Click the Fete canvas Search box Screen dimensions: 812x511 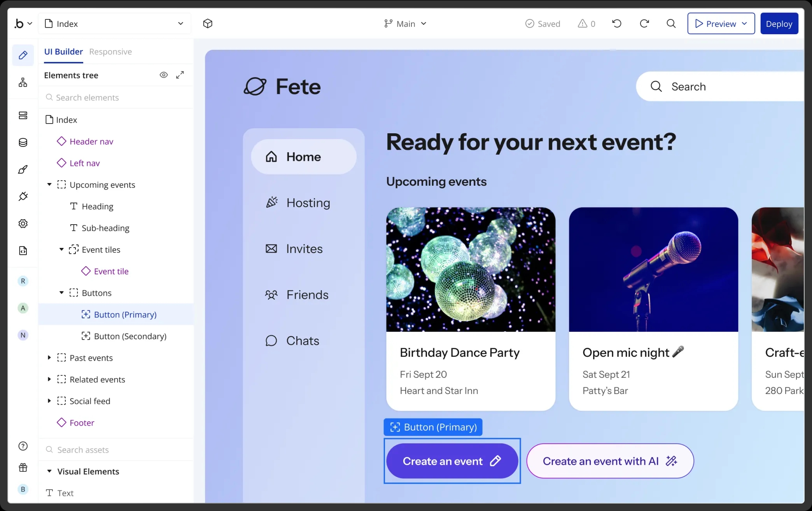[720, 86]
